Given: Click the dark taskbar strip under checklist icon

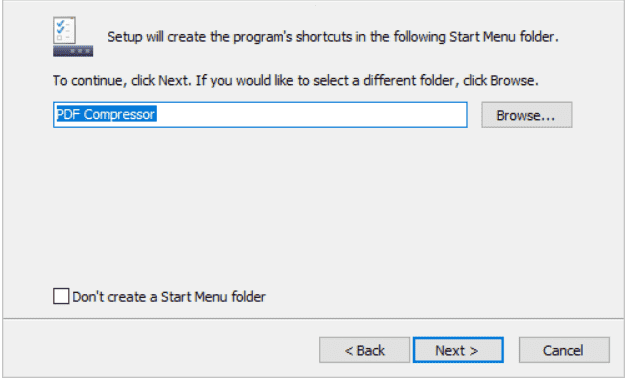Looking at the screenshot, I should [x=73, y=51].
